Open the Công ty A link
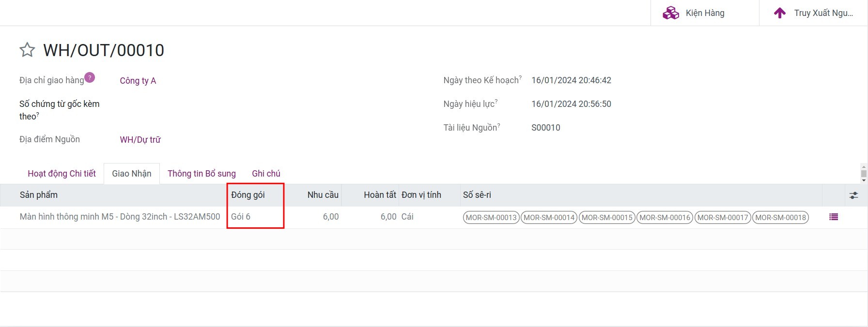Screen dimensions: 868x327 pos(138,81)
